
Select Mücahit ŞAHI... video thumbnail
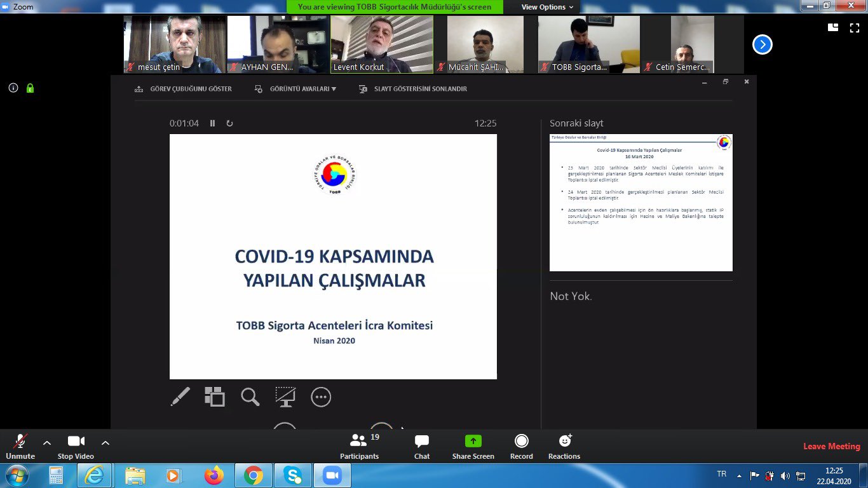point(485,44)
